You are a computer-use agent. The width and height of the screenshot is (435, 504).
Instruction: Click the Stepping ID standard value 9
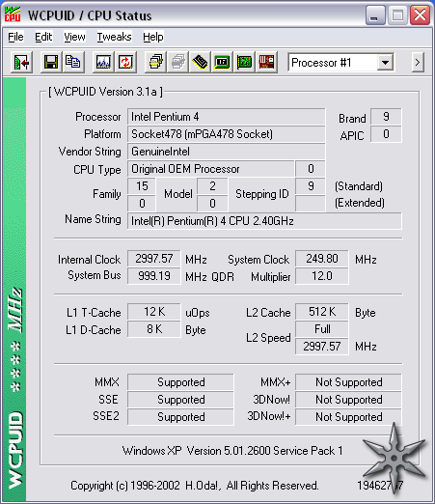coord(311,186)
